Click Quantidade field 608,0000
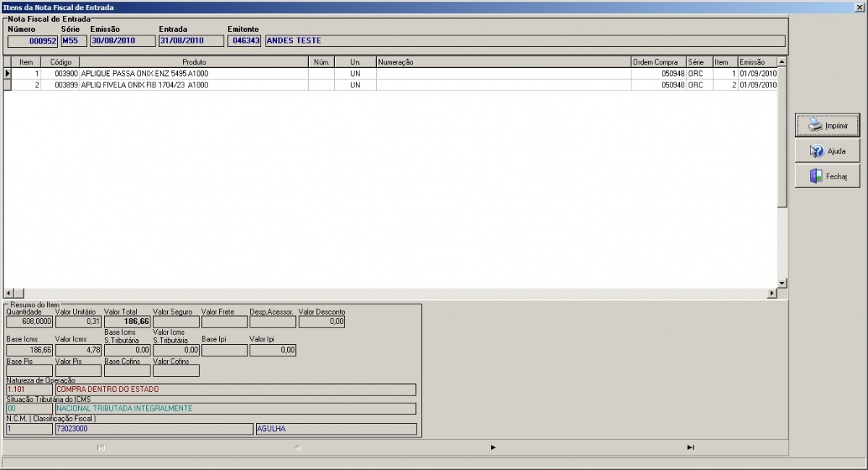The image size is (868, 470). pos(30,322)
